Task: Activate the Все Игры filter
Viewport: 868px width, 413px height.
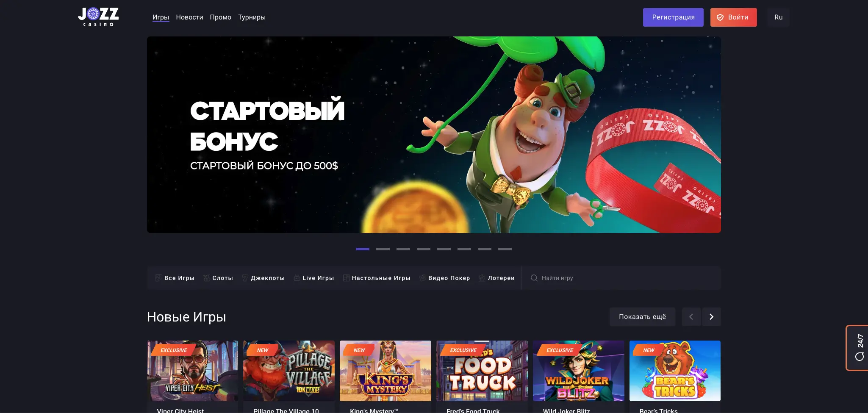Action: [x=175, y=278]
